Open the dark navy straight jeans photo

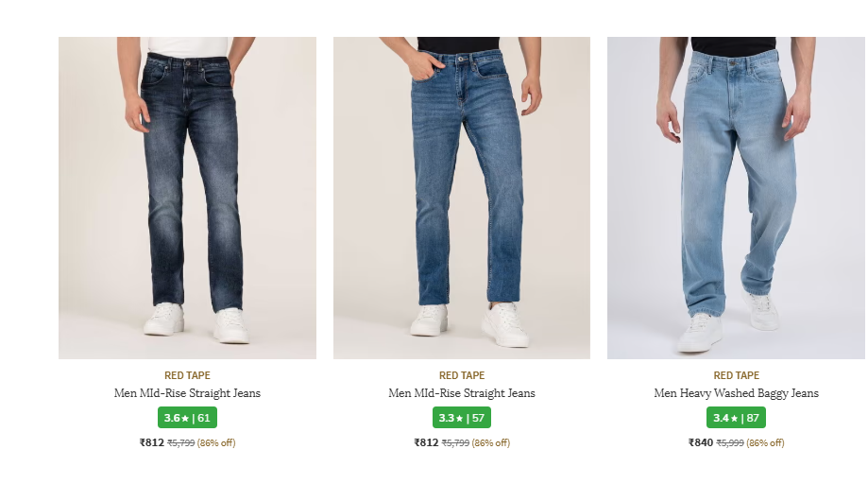[x=187, y=198]
